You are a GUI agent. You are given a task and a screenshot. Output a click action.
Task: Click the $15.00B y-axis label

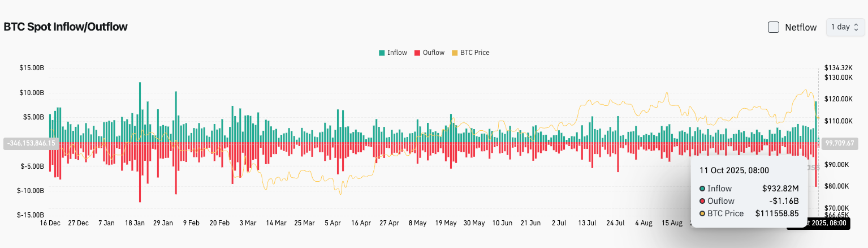32,68
